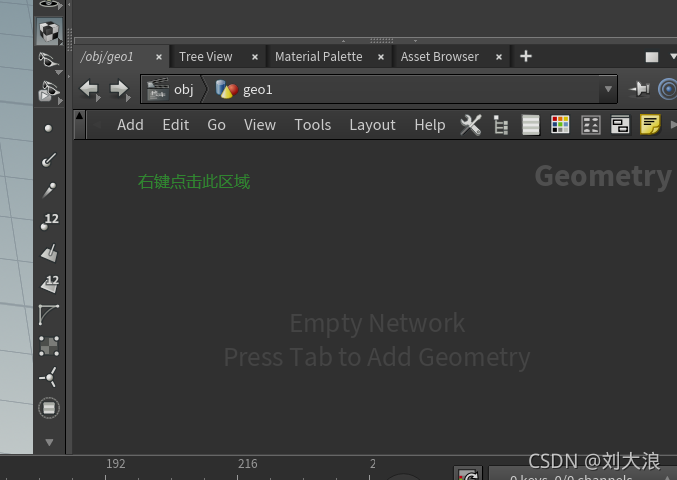Collapse the network menu bar triangle
This screenshot has width=677, height=480.
coord(79,116)
